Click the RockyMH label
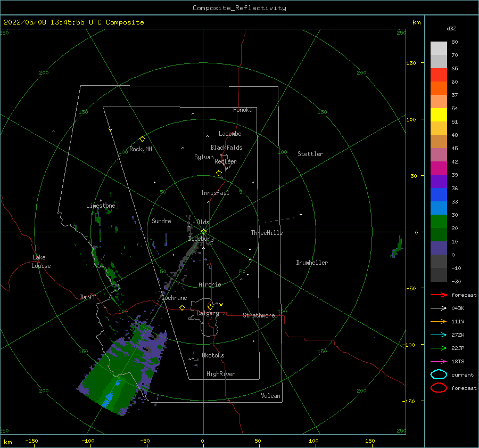This screenshot has width=479, height=448. pyautogui.click(x=141, y=149)
